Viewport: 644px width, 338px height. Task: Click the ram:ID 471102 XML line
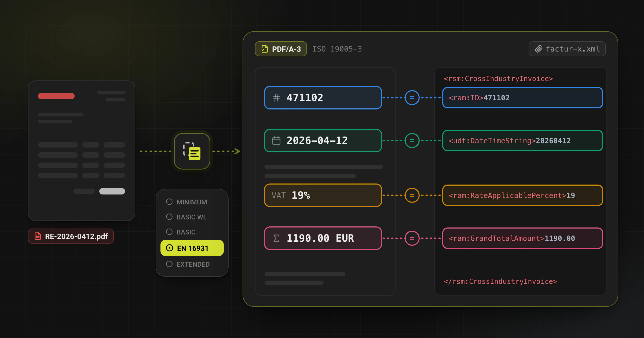pyautogui.click(x=523, y=98)
